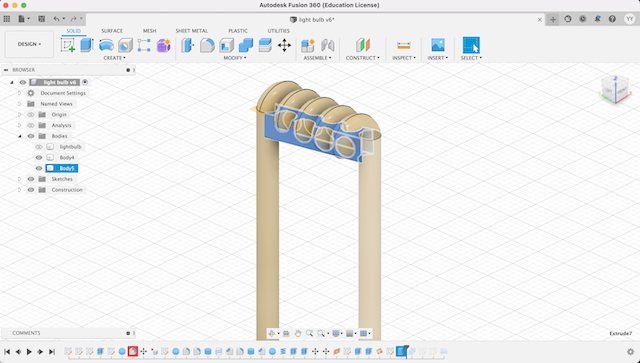640x363 pixels.
Task: Switch to the PLASTIC tab
Action: pos(238,31)
